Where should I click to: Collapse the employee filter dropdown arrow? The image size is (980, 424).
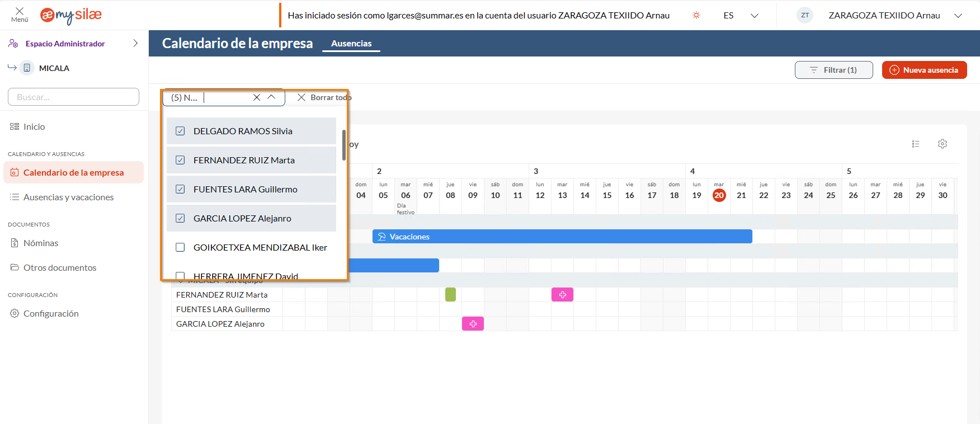point(272,97)
